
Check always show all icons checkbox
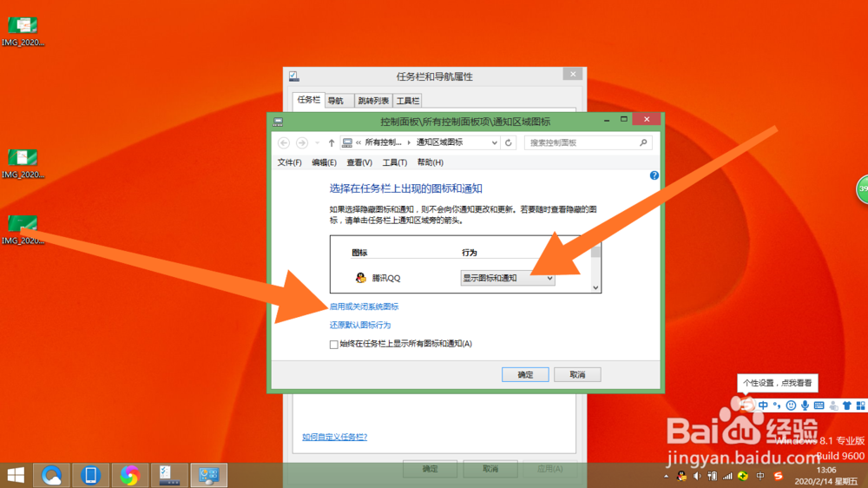(x=334, y=345)
